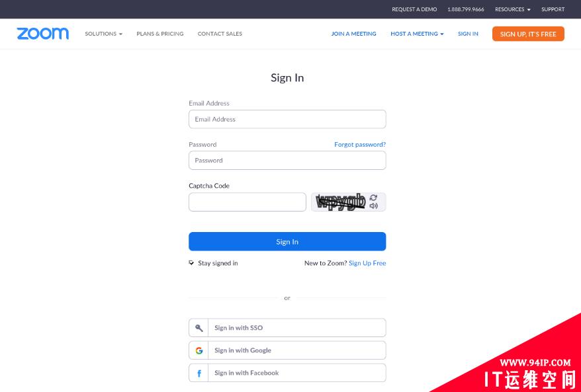Click the New to Zoom? text
Viewport: 581px width, 392px height.
point(326,263)
